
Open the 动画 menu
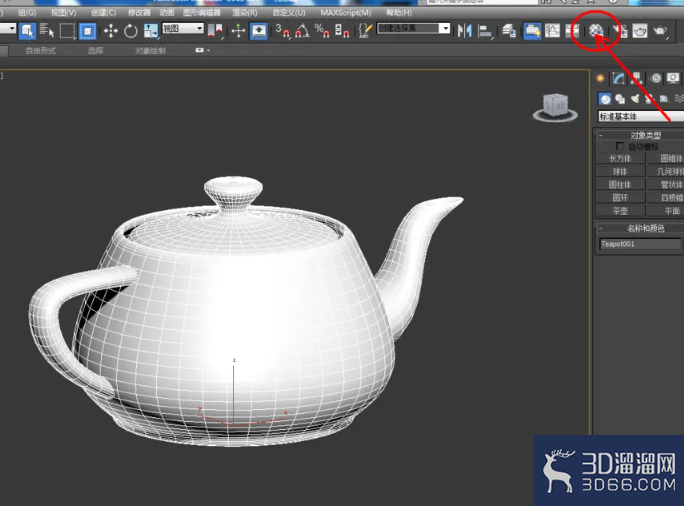167,13
